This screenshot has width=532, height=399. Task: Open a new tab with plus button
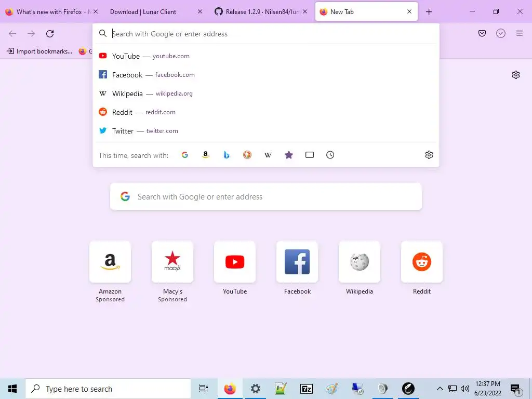[x=429, y=12]
